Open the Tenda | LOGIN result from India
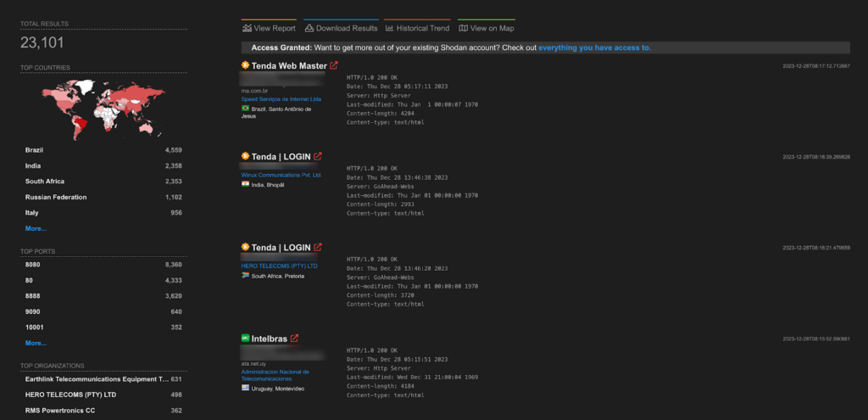 click(281, 156)
